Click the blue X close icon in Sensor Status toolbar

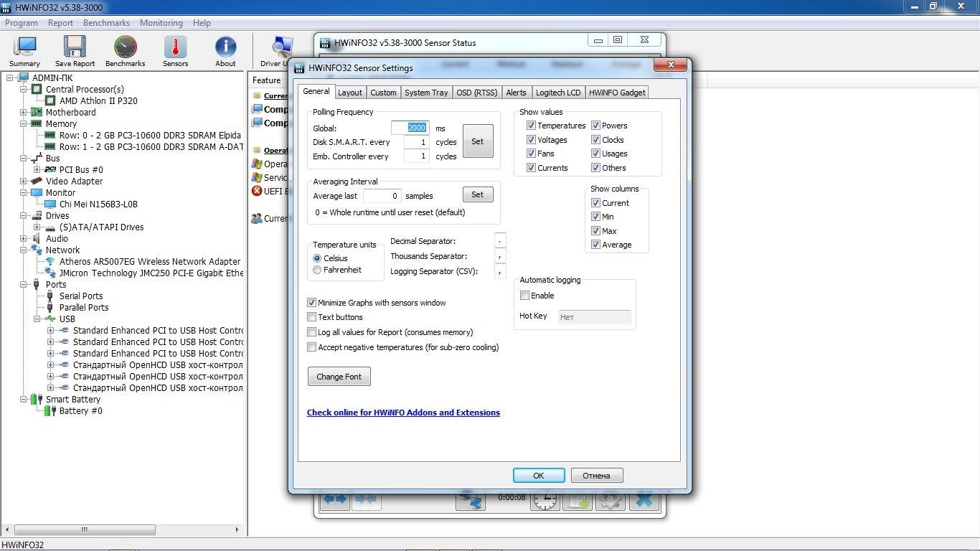click(644, 499)
